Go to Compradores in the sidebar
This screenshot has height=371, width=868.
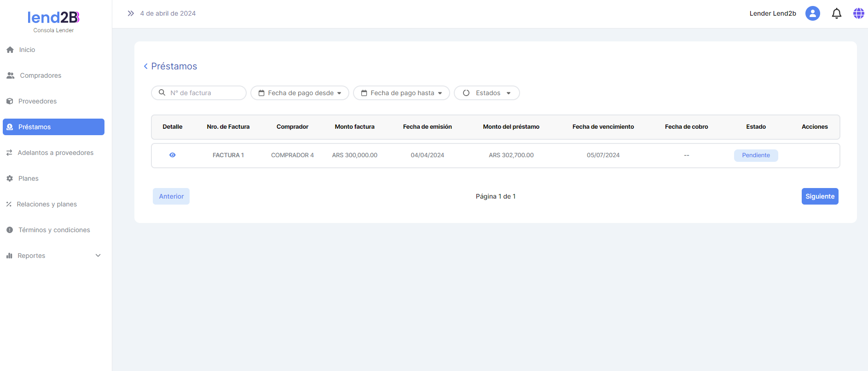[41, 75]
